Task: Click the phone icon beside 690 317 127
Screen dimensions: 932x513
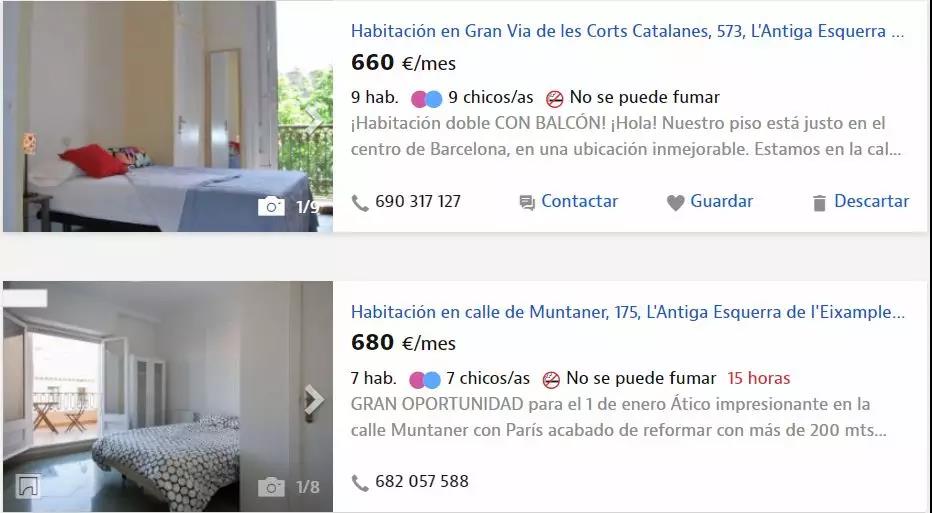Action: (360, 203)
